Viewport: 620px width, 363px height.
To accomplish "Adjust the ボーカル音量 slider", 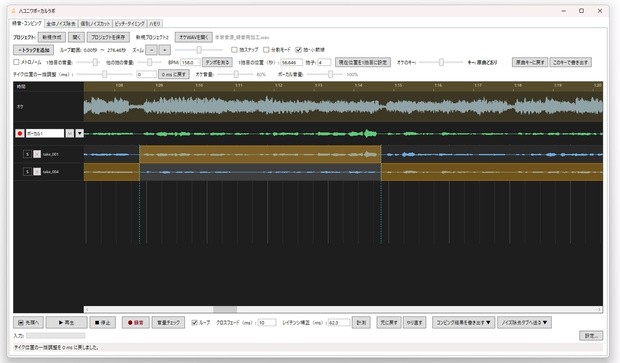I will tap(325, 74).
